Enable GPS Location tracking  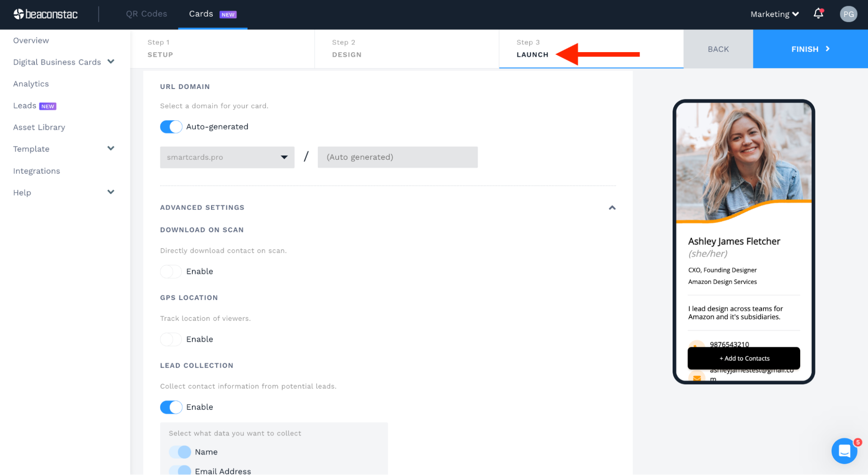click(171, 340)
